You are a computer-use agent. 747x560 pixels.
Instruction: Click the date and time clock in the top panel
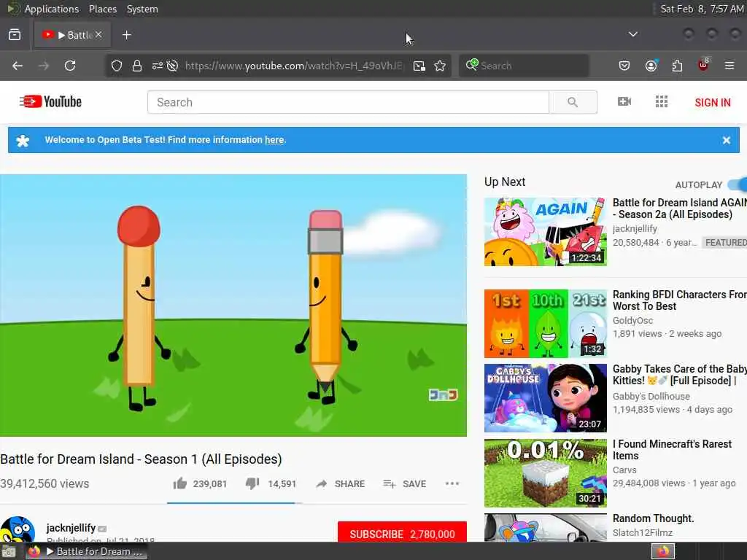point(702,9)
